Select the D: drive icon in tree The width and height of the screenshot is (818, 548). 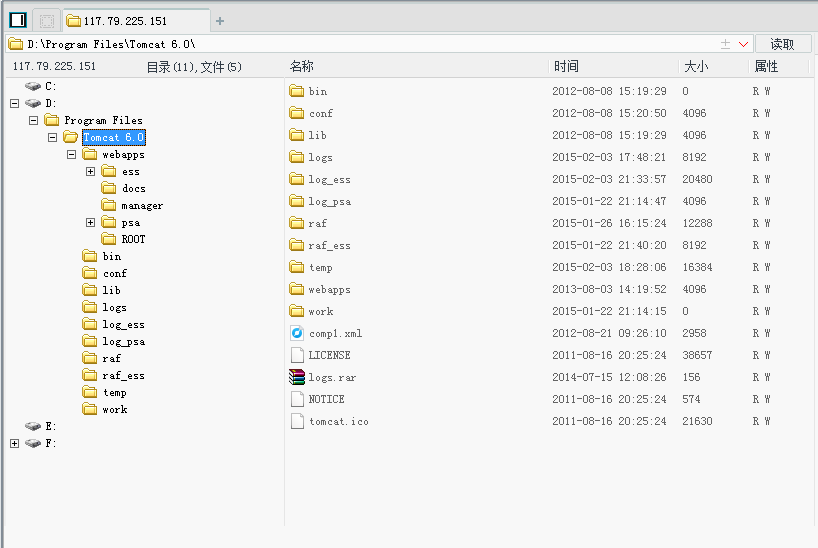point(33,103)
